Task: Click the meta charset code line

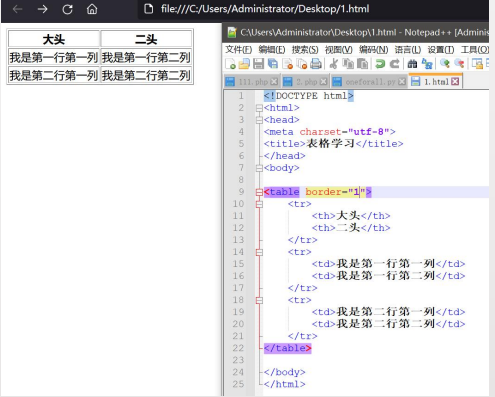Action: (329, 132)
